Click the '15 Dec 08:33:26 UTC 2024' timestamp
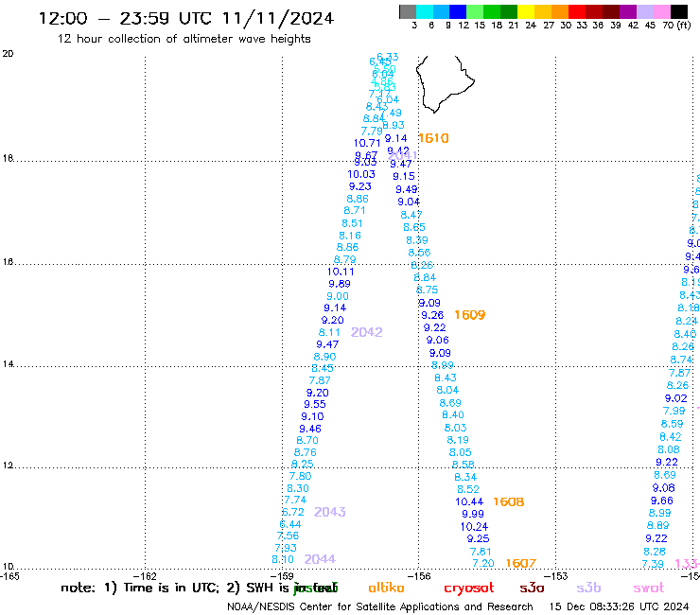Viewport: 700px width, 615px height. [x=619, y=606]
